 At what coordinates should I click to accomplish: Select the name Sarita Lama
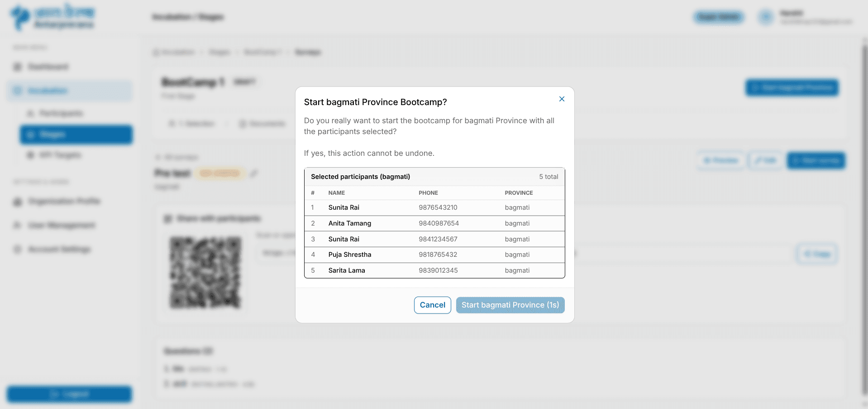click(x=347, y=270)
